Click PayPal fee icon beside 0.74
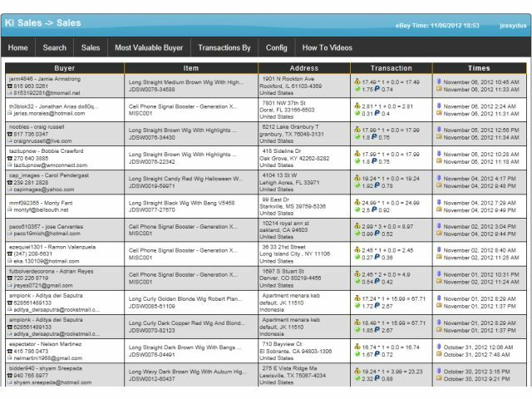The height and width of the screenshot is (399, 532). [377, 89]
